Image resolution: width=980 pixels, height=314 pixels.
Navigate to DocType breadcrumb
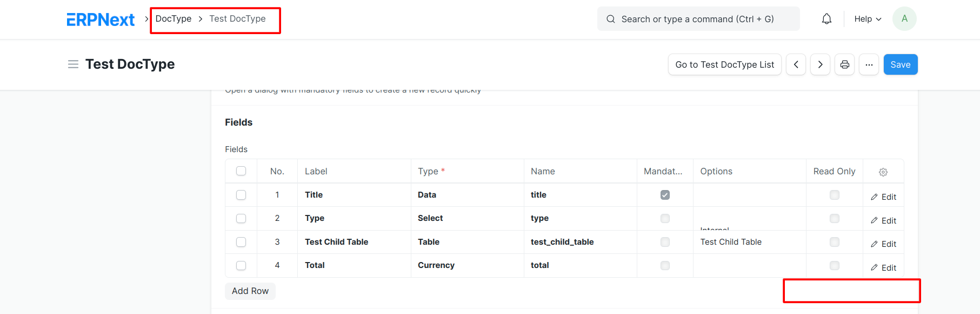174,19
